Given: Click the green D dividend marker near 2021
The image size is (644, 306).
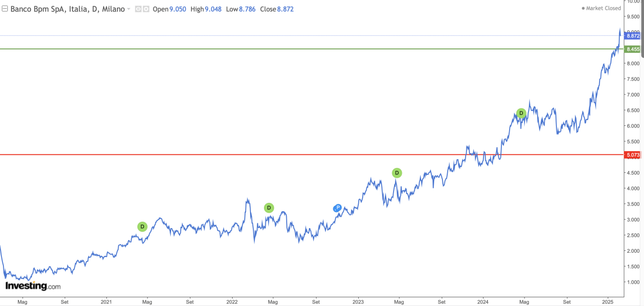Looking at the screenshot, I should point(142,227).
